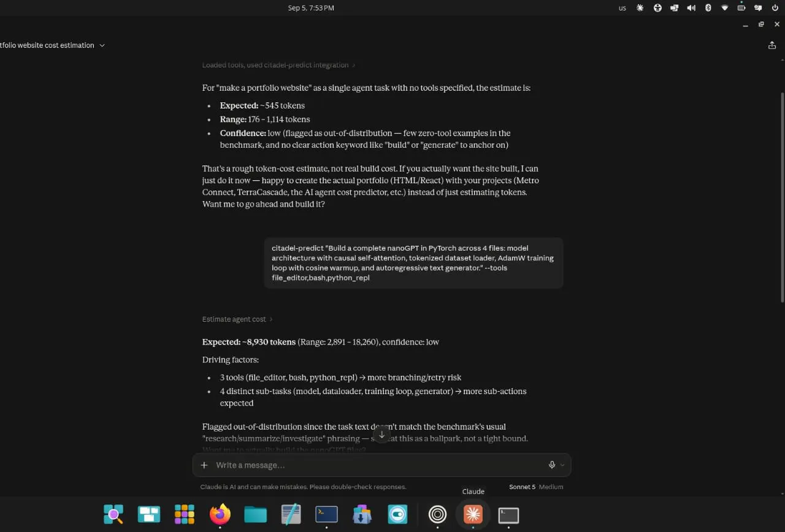Click the power icon in the top bar

point(775,8)
